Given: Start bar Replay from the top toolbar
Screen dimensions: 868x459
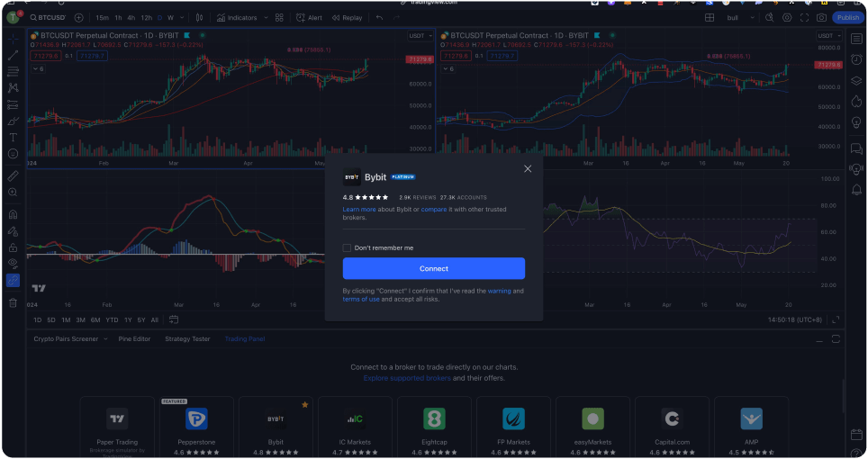Looking at the screenshot, I should click(x=347, y=17).
